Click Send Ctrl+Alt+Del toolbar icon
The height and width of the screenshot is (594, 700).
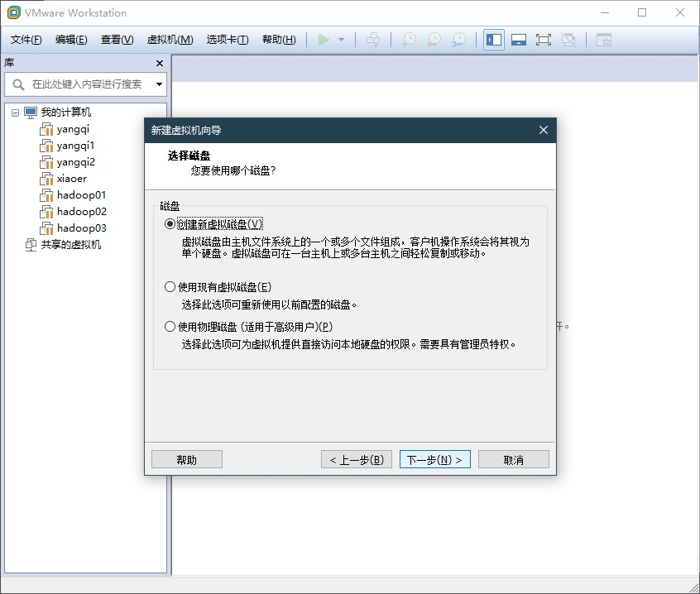tap(373, 40)
